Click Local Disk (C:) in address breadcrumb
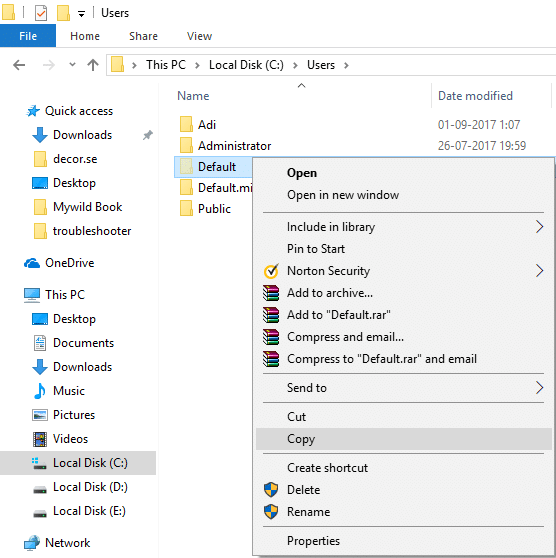The height and width of the screenshot is (558, 556). (246, 65)
